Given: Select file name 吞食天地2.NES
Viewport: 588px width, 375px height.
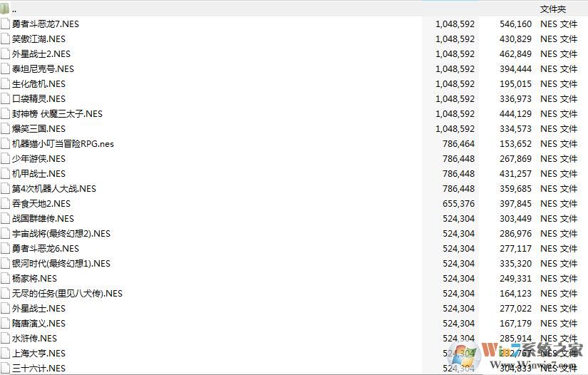Looking at the screenshot, I should (41, 204).
